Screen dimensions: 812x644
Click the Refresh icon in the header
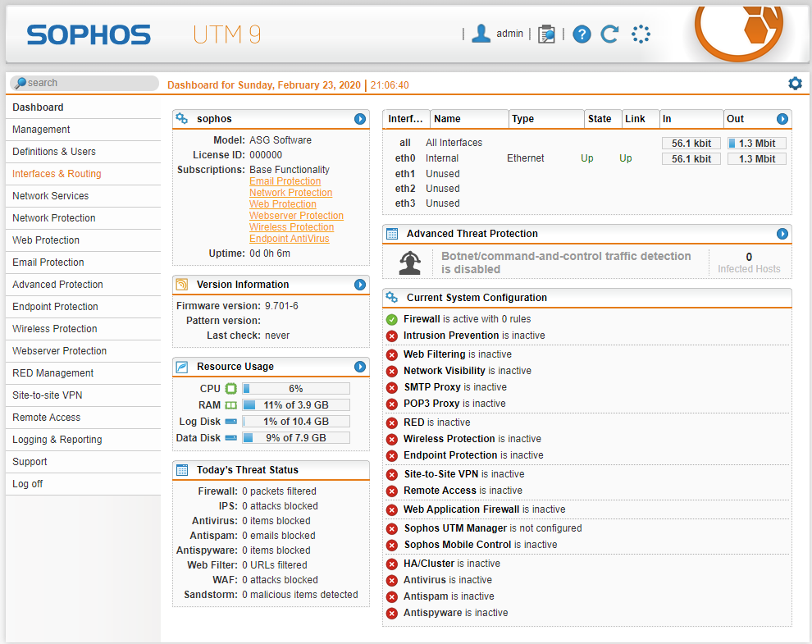609,34
